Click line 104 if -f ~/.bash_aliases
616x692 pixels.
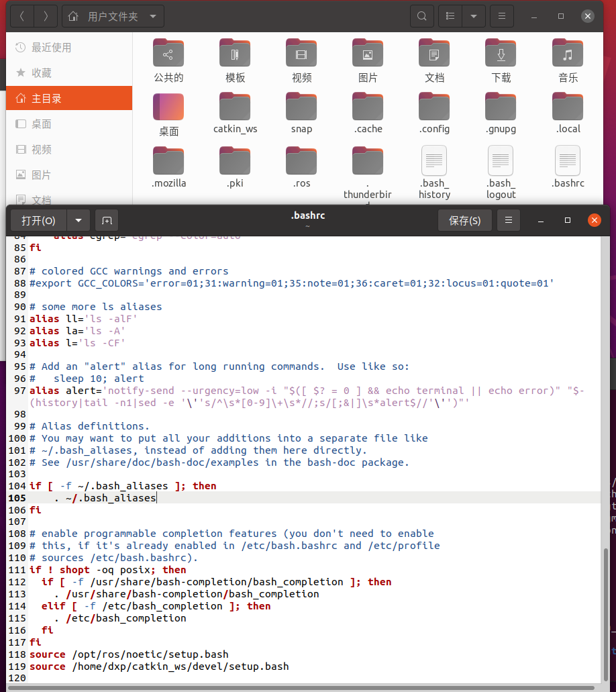123,485
